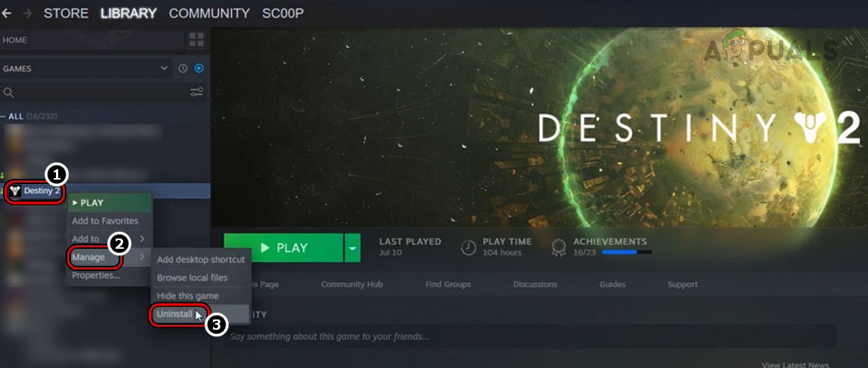Open the Manage submenu
This screenshot has height=368, width=868.
(x=109, y=257)
